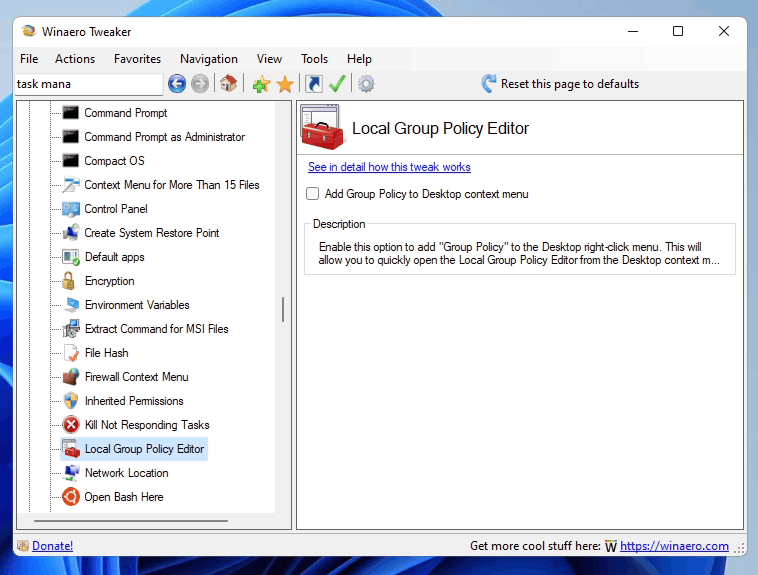Click the search box containing task mana

click(88, 84)
